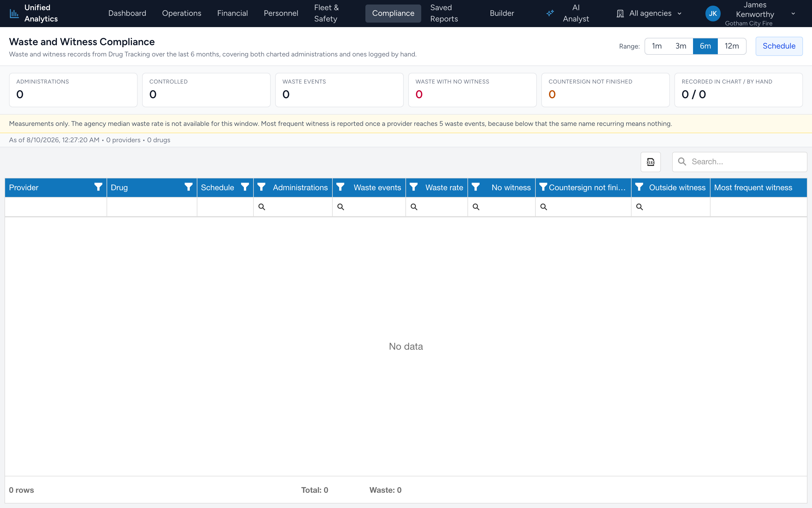Export table using the XLSX icon

(x=651, y=162)
